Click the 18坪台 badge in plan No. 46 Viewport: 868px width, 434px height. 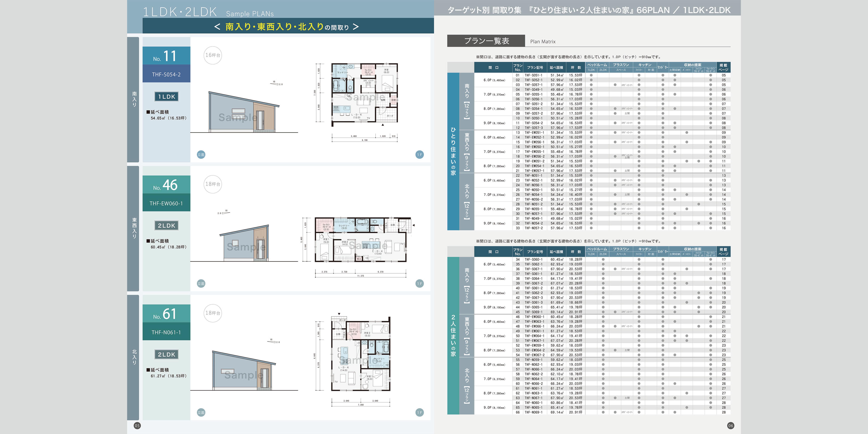tap(213, 184)
